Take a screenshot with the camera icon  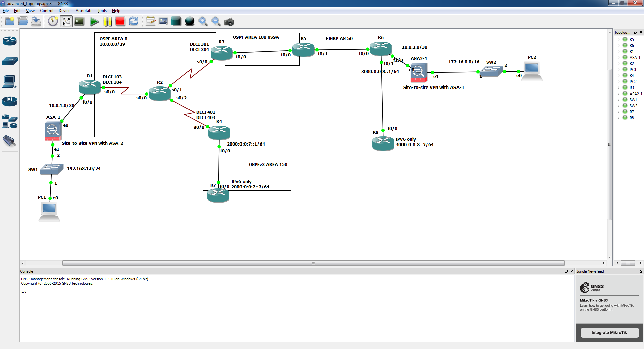pyautogui.click(x=229, y=22)
